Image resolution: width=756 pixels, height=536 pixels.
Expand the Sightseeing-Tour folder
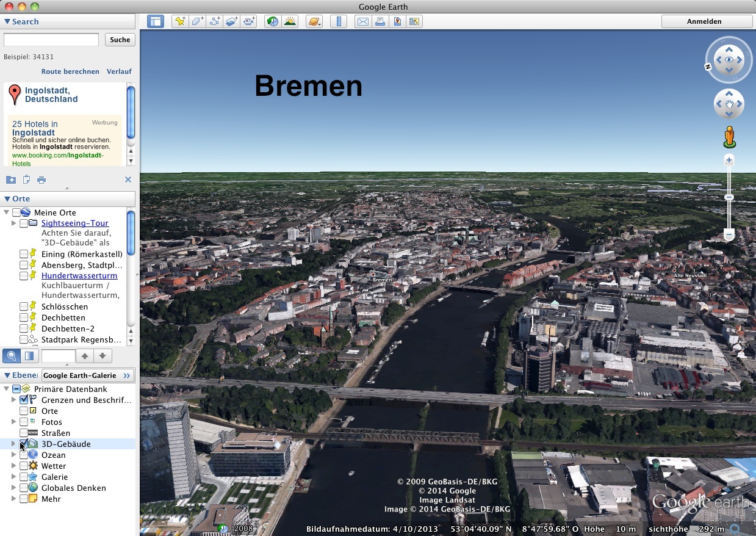[x=13, y=223]
